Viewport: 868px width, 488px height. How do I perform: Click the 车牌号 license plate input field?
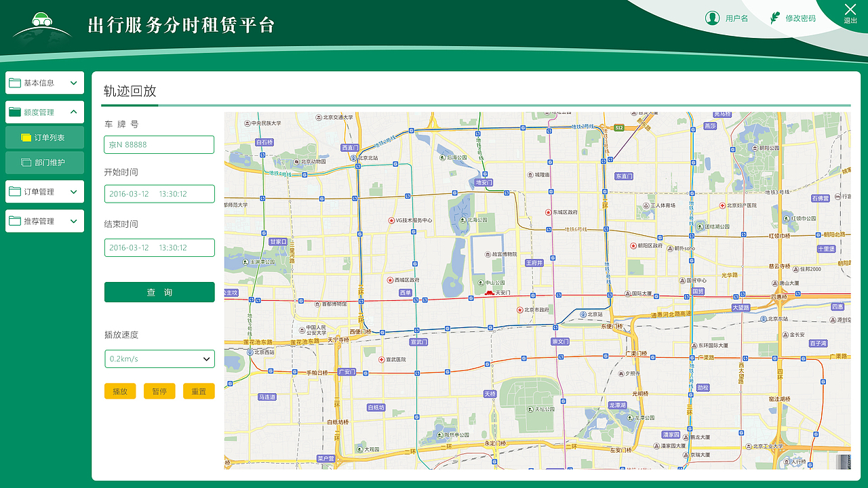point(159,144)
